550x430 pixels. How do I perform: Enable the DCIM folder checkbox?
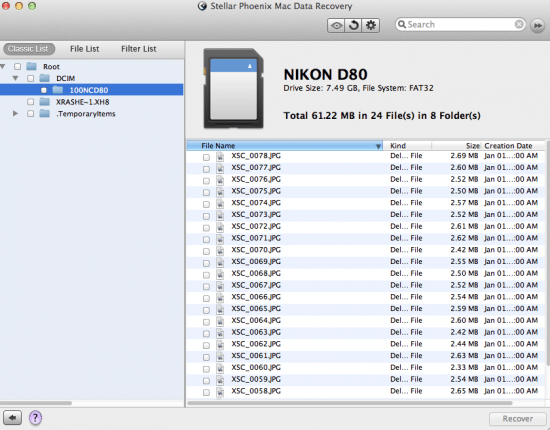(x=31, y=78)
